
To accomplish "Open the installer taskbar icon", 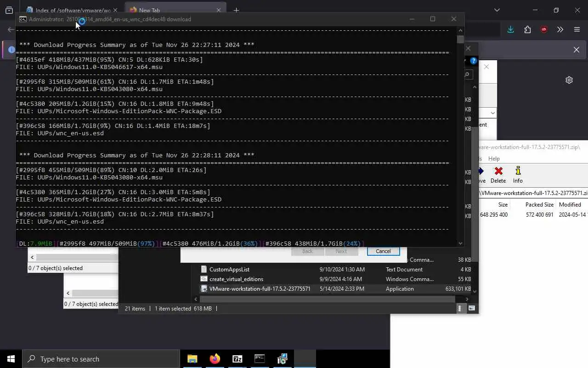I will 282,359.
